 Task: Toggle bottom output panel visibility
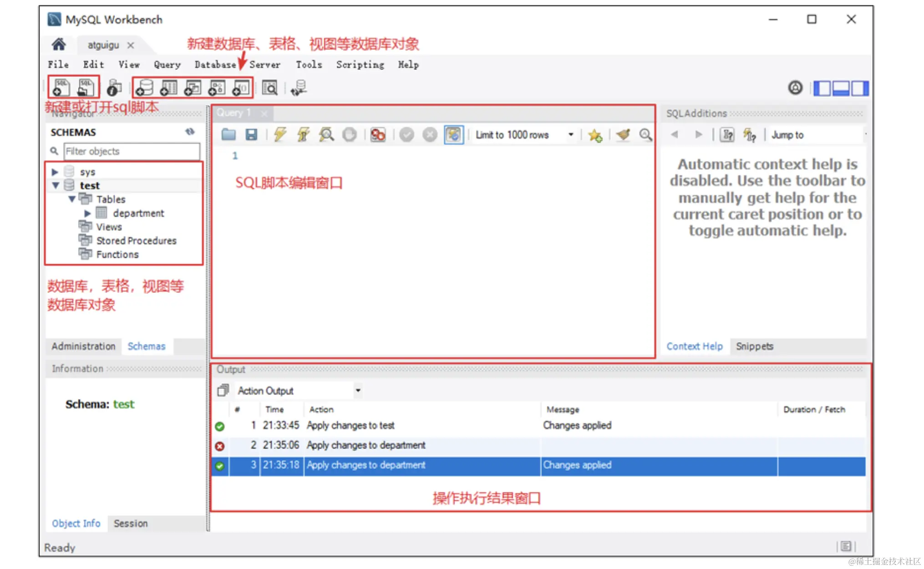tap(841, 88)
